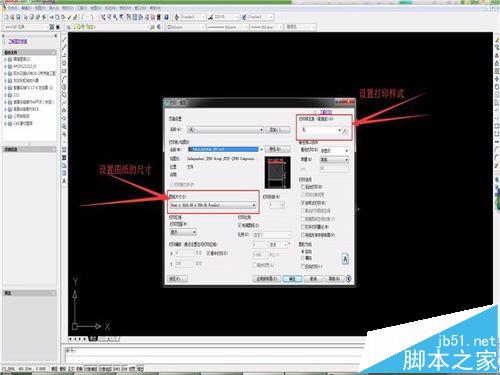
Task: Open the 视图 (View) menu
Action: click(40, 8)
